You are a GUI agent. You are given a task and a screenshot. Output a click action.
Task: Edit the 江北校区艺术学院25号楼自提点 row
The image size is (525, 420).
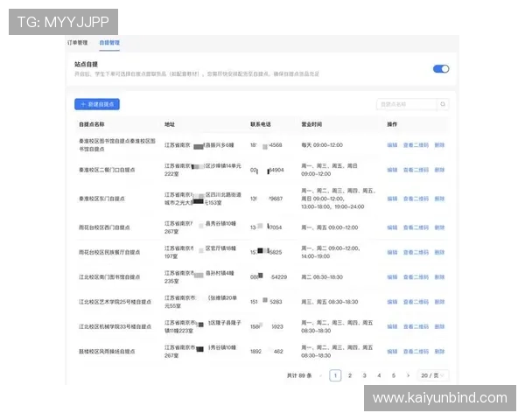click(392, 302)
